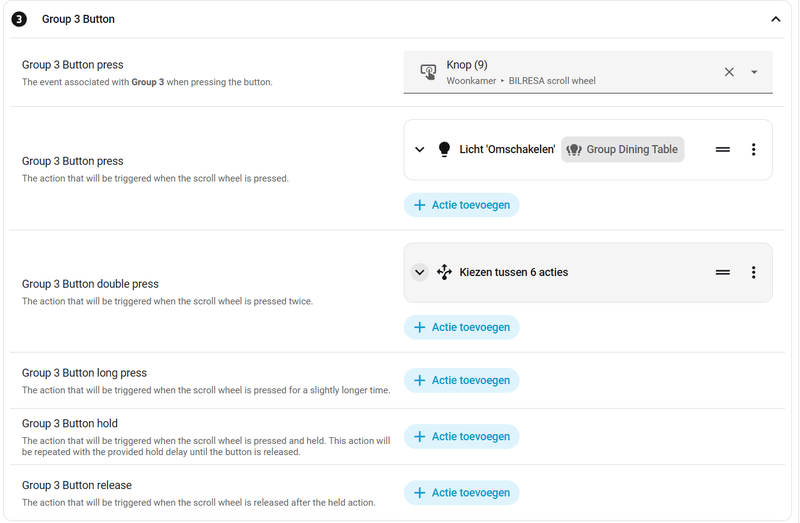Click drag handle on 'Kiezen tussen 6 acties'

(x=722, y=272)
